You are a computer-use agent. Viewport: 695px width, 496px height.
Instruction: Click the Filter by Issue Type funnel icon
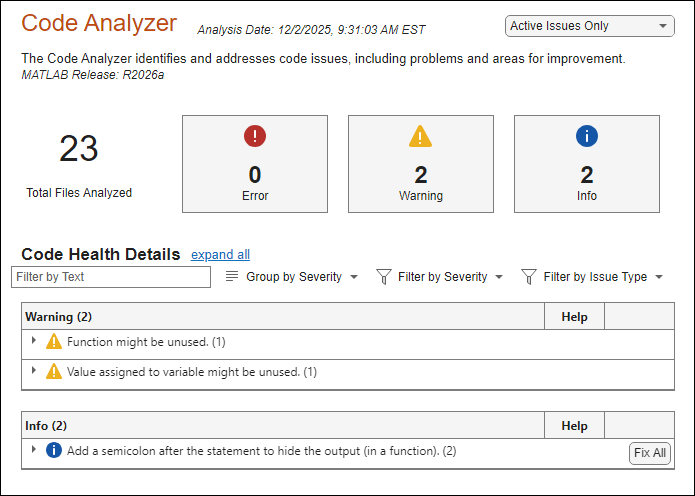point(529,277)
